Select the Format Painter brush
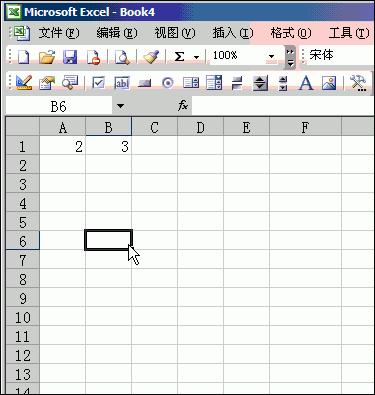Image resolution: width=375 pixels, height=395 pixels. [151, 57]
